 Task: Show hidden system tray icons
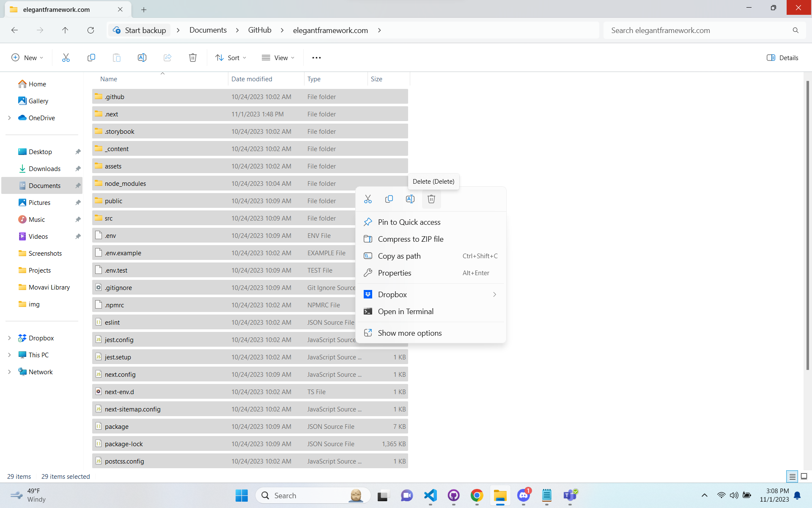click(x=704, y=495)
